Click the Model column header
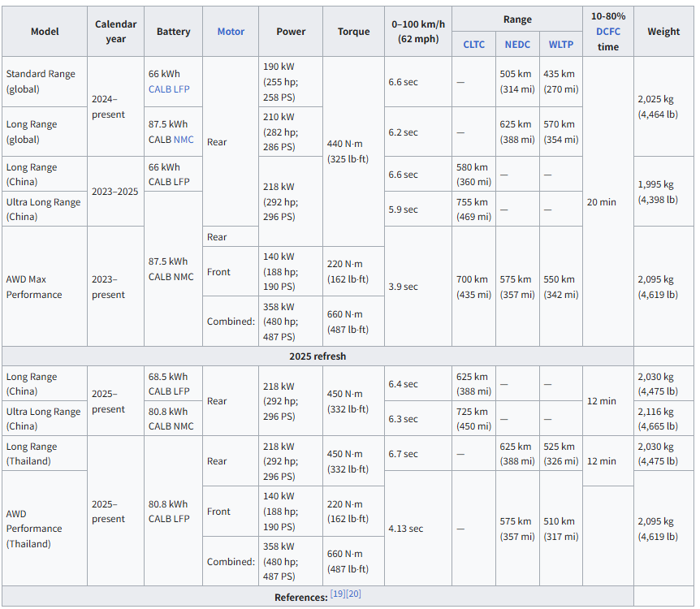The image size is (700, 609). pyautogui.click(x=45, y=32)
